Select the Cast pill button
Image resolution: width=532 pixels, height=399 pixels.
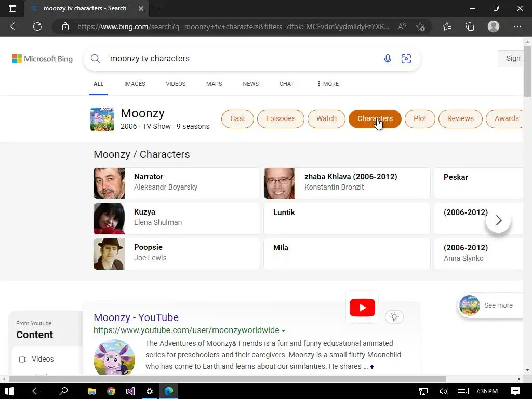coord(237,119)
